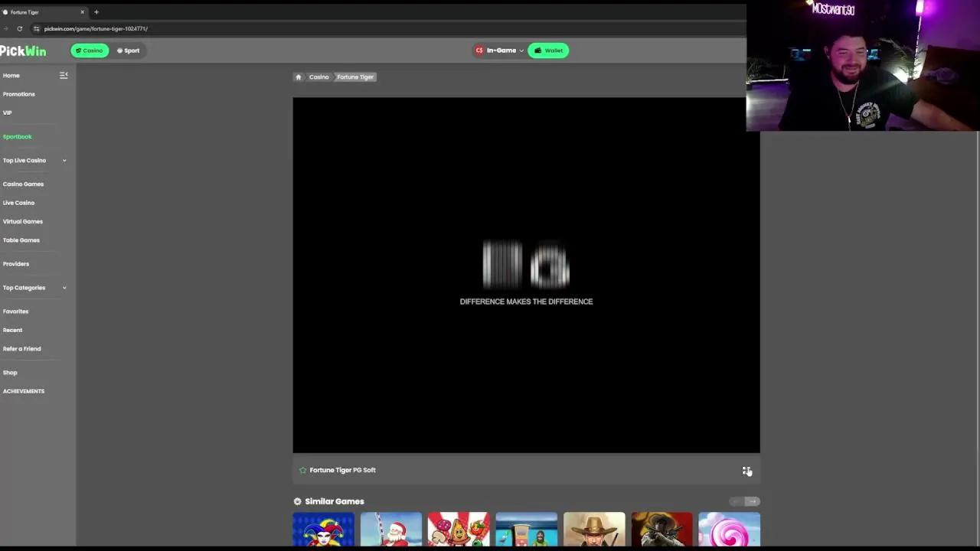Open the masked gunslinger game thumbnail
Viewport: 980px width, 551px height.
click(661, 530)
